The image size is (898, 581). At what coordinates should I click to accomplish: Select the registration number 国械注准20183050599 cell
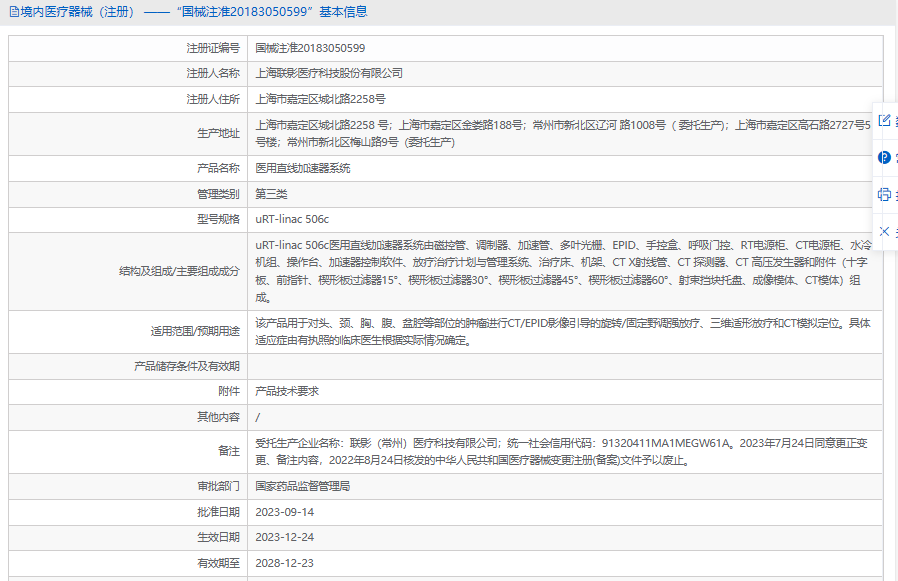[310, 48]
